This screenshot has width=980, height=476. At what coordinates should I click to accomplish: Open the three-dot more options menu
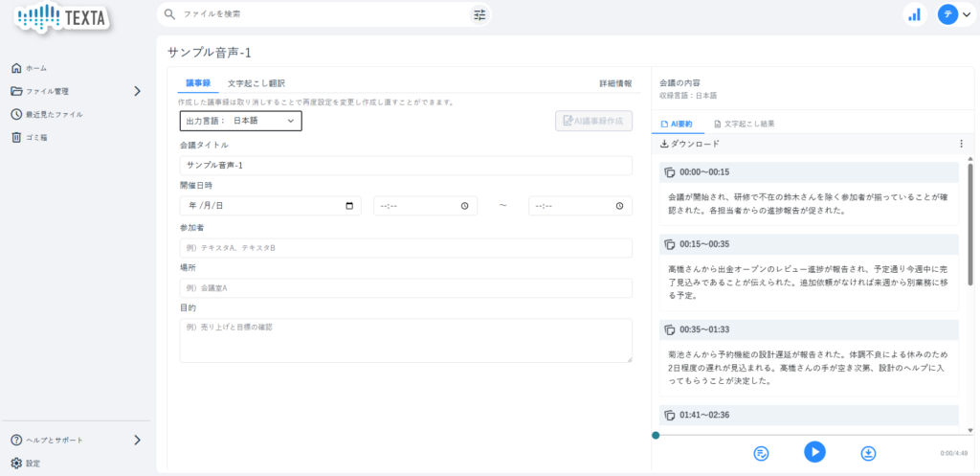tap(961, 144)
